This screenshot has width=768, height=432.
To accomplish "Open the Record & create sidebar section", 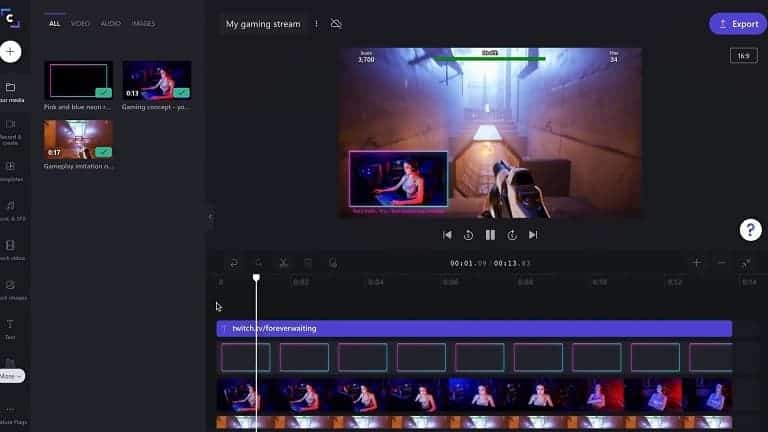I will pyautogui.click(x=10, y=132).
